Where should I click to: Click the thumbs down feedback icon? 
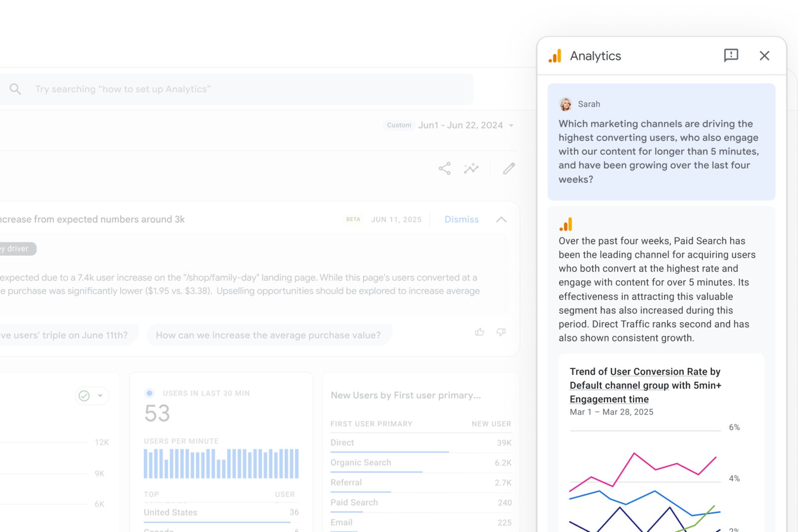tap(501, 332)
